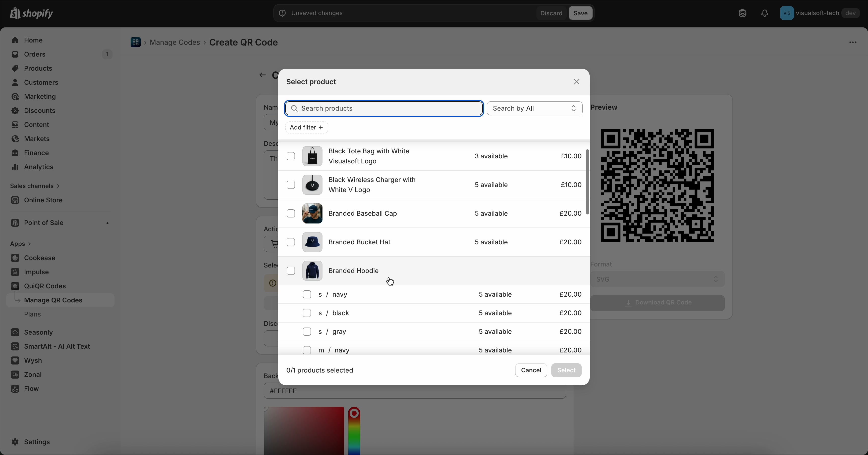Open the QuiQR Codes app

pyautogui.click(x=45, y=286)
